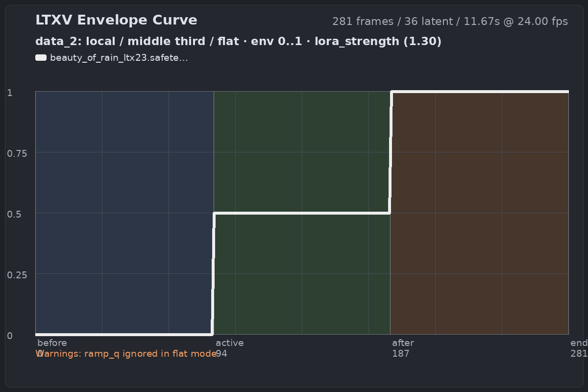This screenshot has height=392, width=588.
Task: Click the y-axis value 1
Action: [9, 93]
